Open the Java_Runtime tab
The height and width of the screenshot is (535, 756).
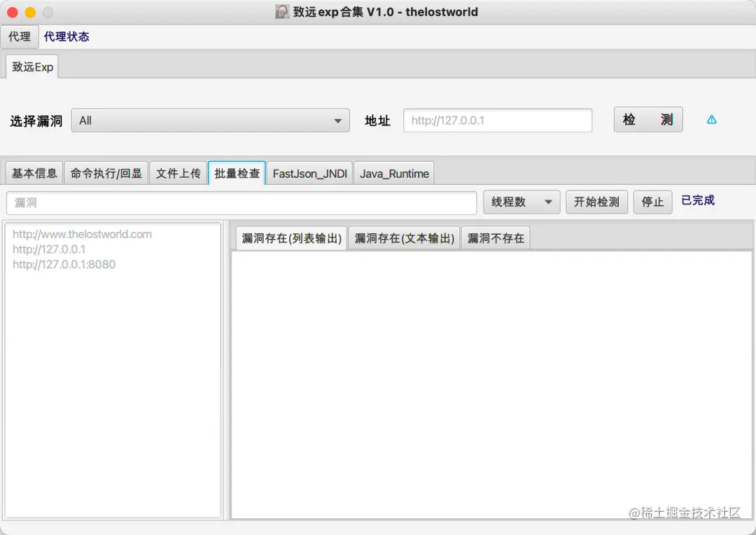point(394,173)
